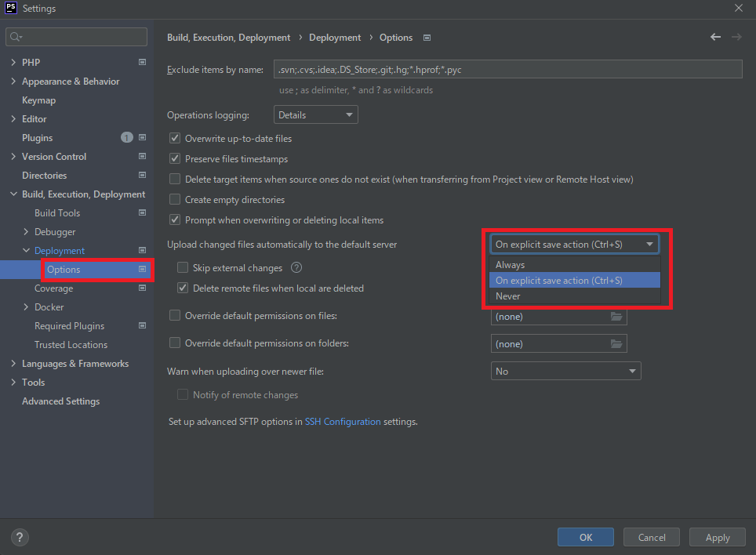Open the SSH Configuration link
This screenshot has height=555, width=756.
pyautogui.click(x=343, y=422)
